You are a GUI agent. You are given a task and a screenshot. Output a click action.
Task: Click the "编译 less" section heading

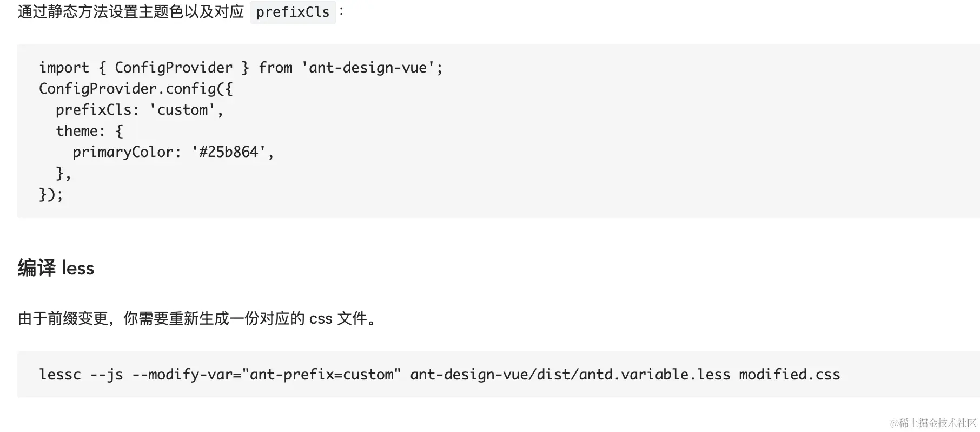(56, 268)
